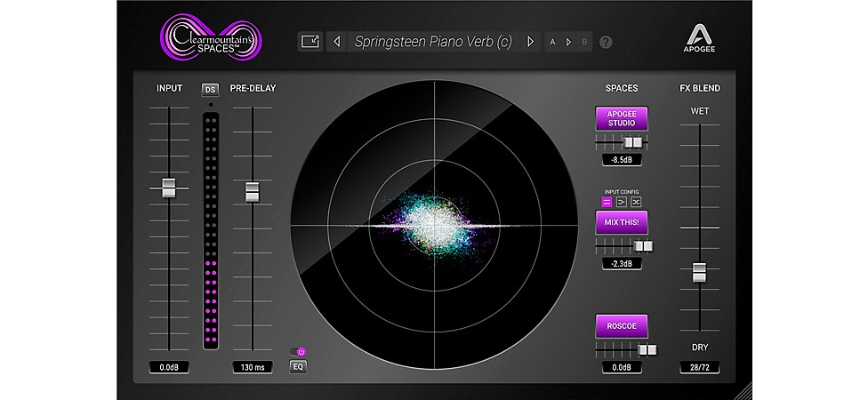Click the Roscoe 0.0dB value field
The width and height of the screenshot is (868, 400).
coord(623,367)
